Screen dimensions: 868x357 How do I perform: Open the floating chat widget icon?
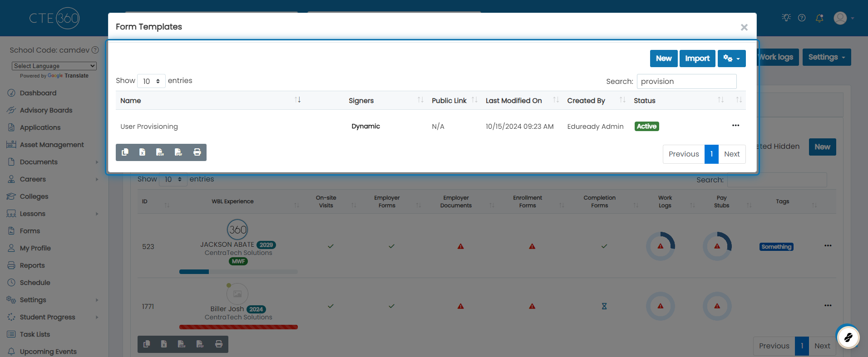pos(848,337)
